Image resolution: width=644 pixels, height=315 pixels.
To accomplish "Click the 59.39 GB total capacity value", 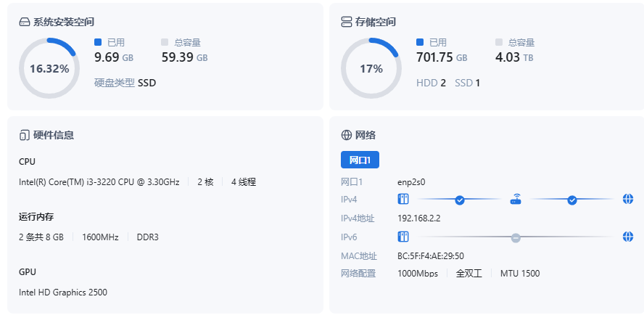I will point(184,57).
